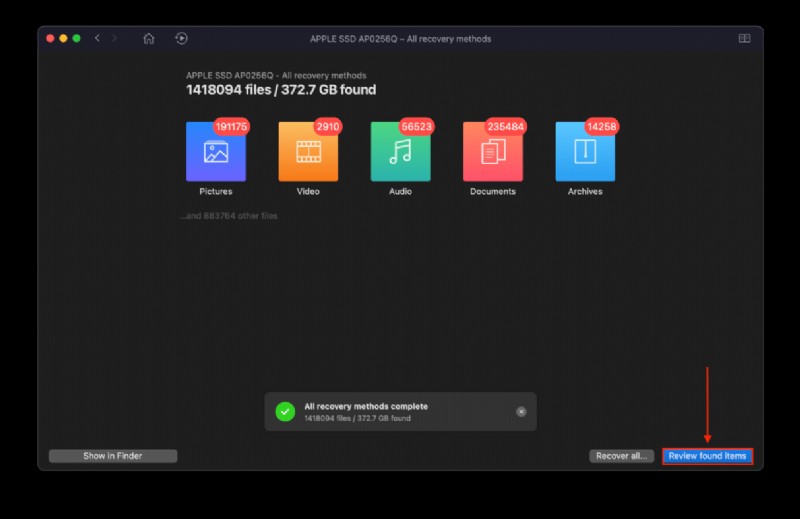Screen dimensions: 800x519
Task: Minimize the window with yellow button
Action: click(63, 38)
